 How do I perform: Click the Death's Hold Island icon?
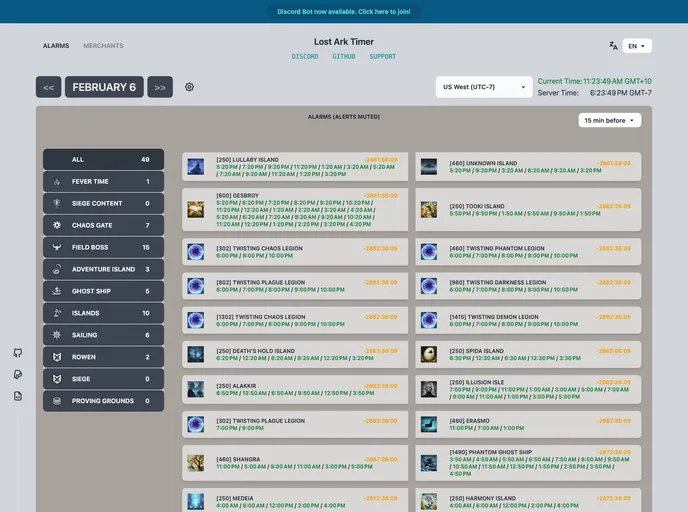click(x=196, y=354)
